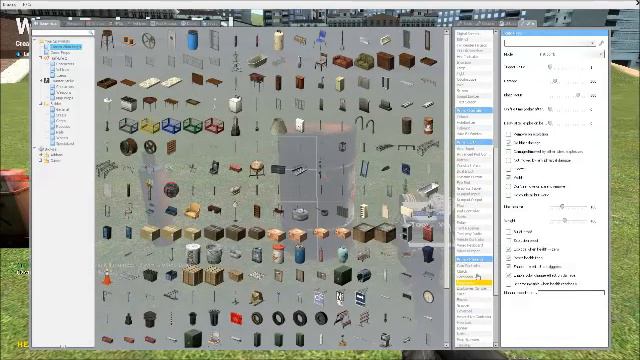Open the presets dropdown in the tool panel
Viewport: 640px width, 360px height.
pyautogui.click(x=550, y=42)
